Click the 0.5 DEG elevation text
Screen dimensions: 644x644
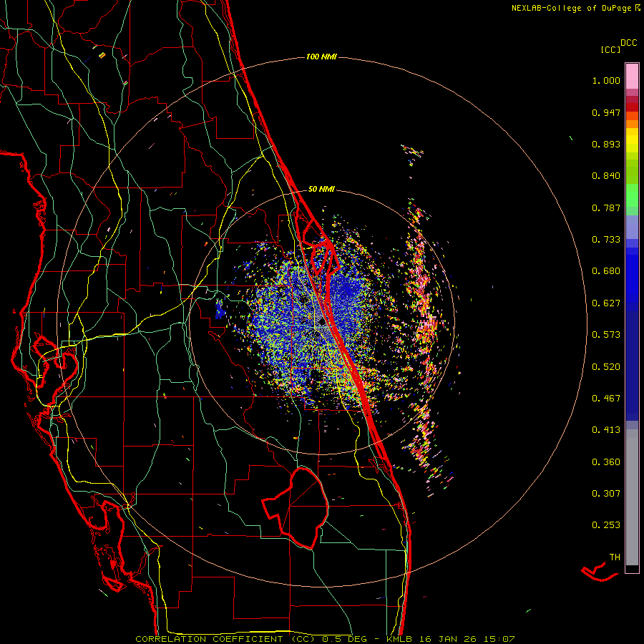coord(345,639)
